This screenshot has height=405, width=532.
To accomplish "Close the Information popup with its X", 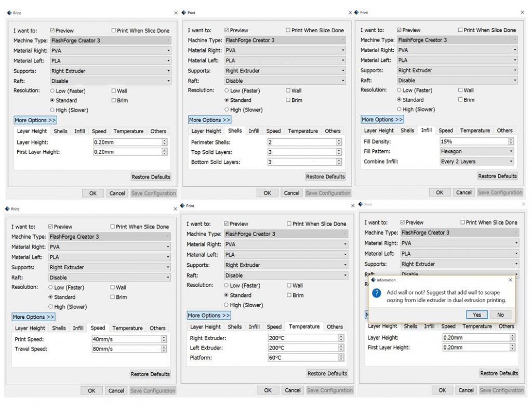I will click(x=510, y=280).
